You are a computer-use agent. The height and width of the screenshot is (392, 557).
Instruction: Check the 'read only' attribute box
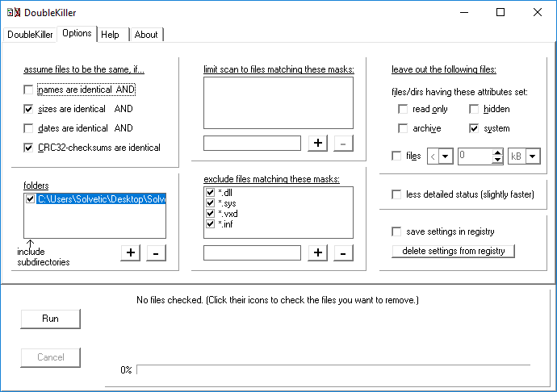coord(403,109)
